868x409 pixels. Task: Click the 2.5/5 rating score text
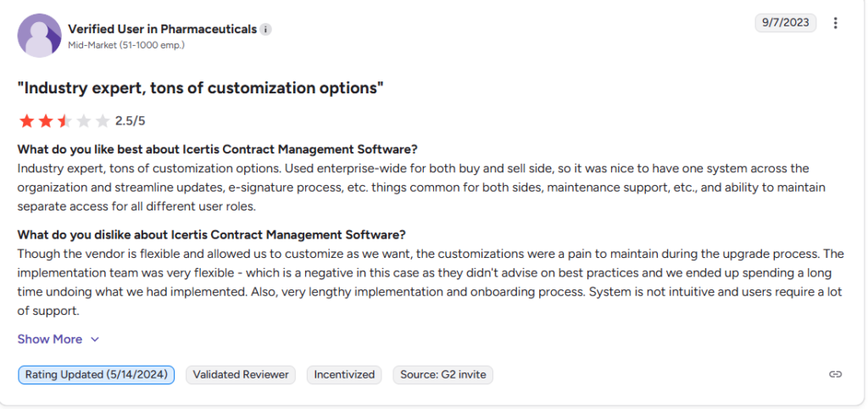coord(130,121)
